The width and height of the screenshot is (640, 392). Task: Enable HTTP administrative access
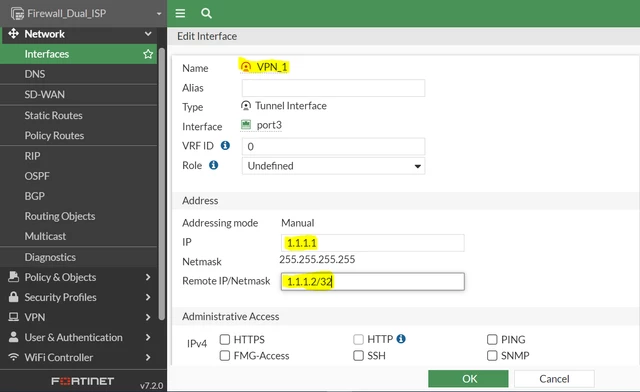pos(358,339)
